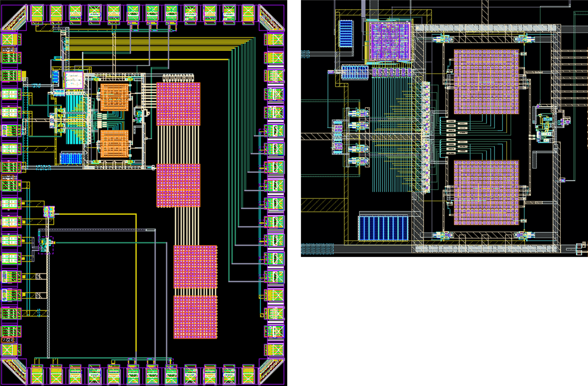Select the topmost pink capacitor array in full-chip view
The image size is (588, 386).
pyautogui.click(x=178, y=104)
